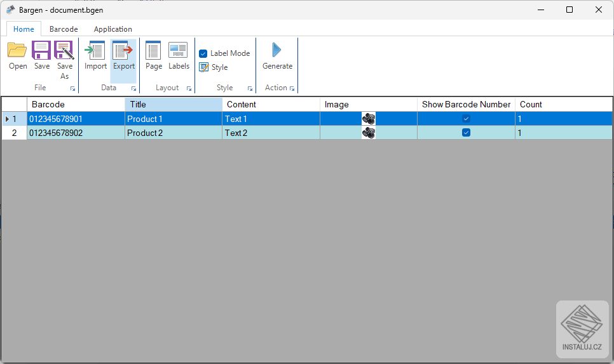Screen dimensions: 614x364
Task: Expand the Action group dialog launcher
Action: click(x=292, y=89)
